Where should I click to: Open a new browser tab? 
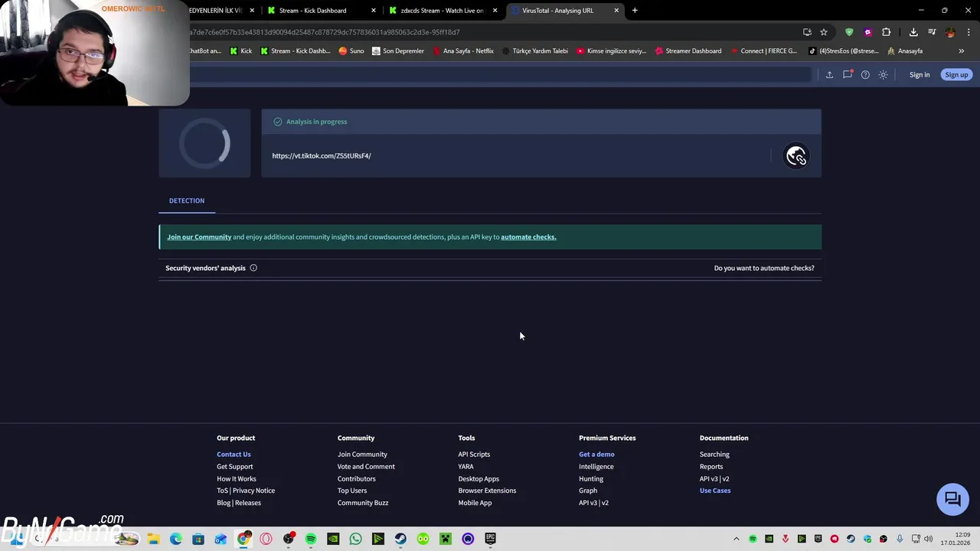[x=635, y=11]
